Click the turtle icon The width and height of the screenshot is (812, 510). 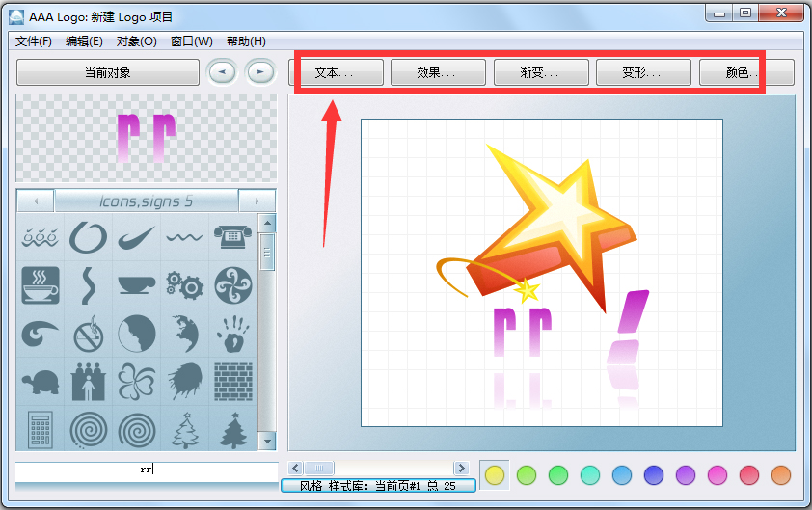point(41,382)
